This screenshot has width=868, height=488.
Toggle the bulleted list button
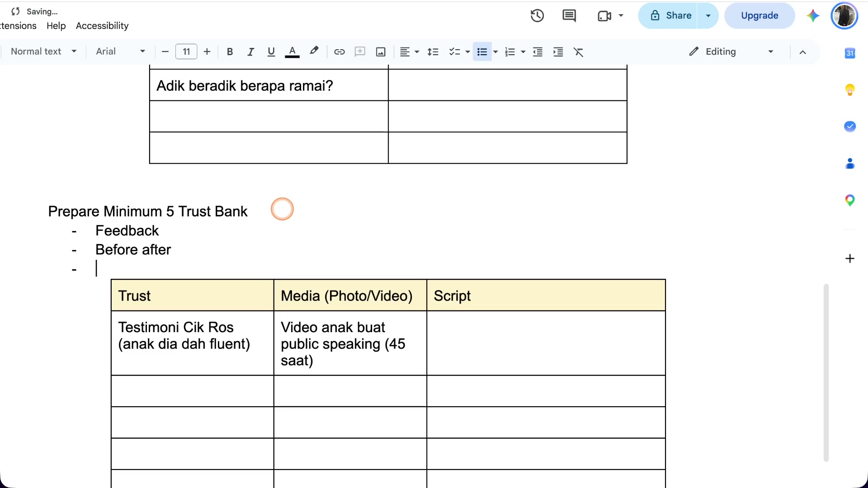click(482, 52)
